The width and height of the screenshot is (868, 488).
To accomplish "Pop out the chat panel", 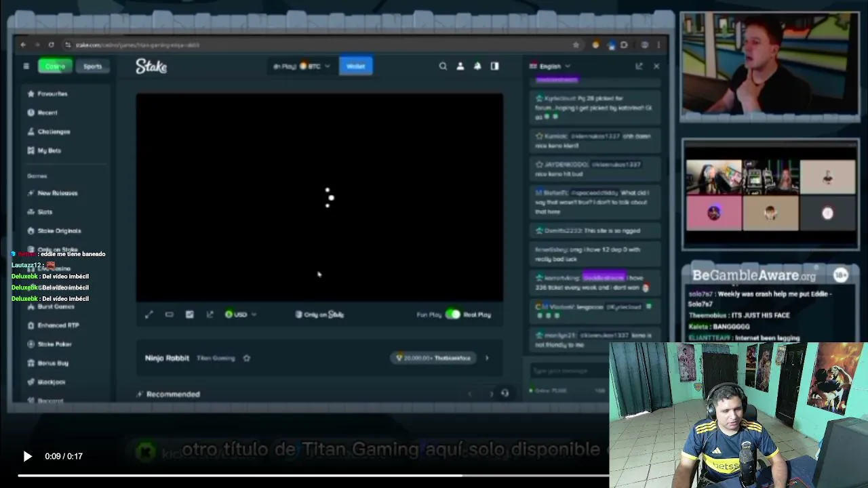I will click(x=639, y=66).
